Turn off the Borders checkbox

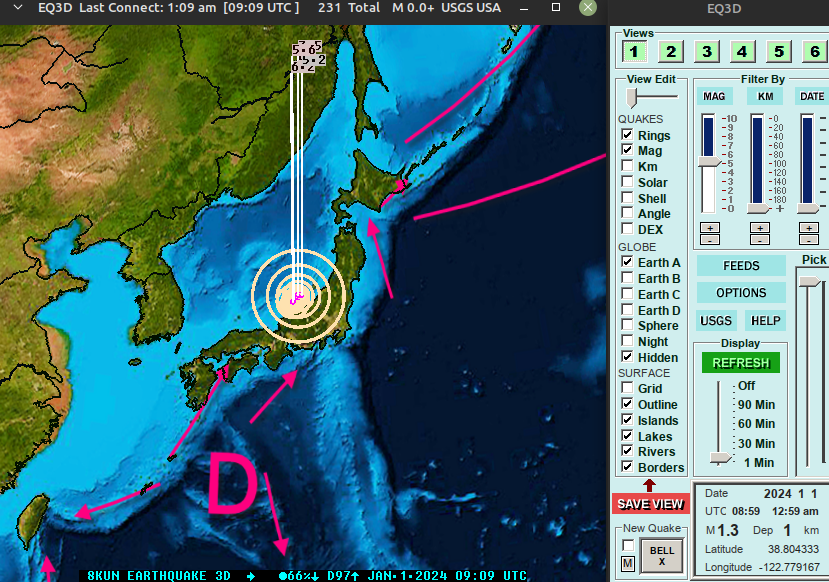tap(627, 467)
